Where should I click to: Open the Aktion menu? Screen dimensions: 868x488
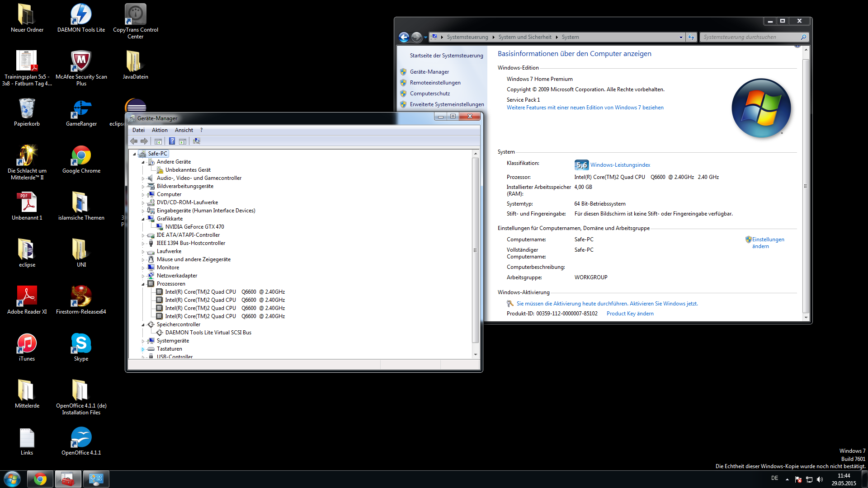pyautogui.click(x=160, y=130)
